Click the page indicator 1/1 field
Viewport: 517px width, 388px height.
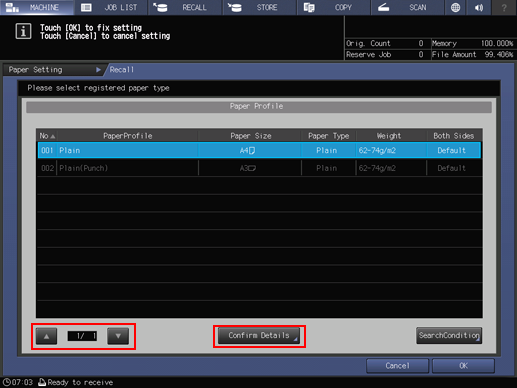[x=82, y=336]
